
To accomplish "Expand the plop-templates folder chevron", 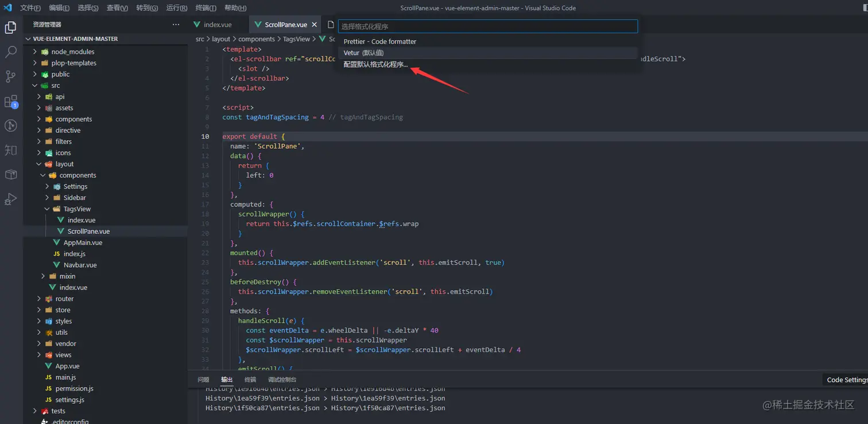I will (35, 63).
